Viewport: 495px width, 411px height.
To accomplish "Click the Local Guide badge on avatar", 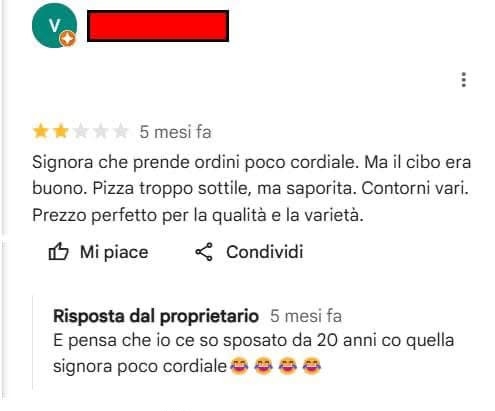I will tap(68, 39).
